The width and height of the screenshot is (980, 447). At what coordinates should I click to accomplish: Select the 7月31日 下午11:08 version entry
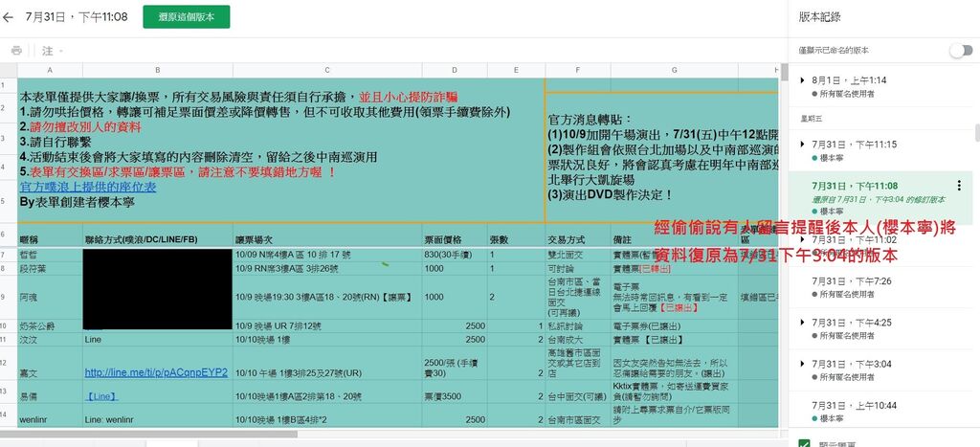[880, 198]
